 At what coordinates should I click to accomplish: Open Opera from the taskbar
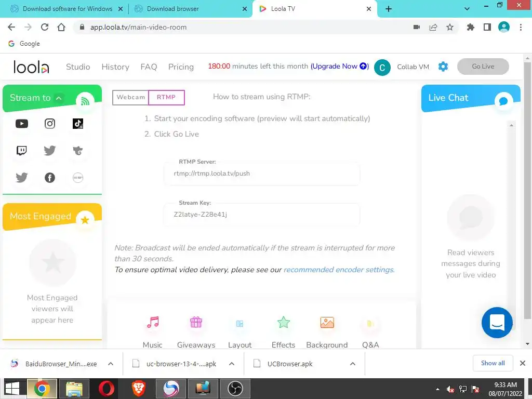pos(107,389)
